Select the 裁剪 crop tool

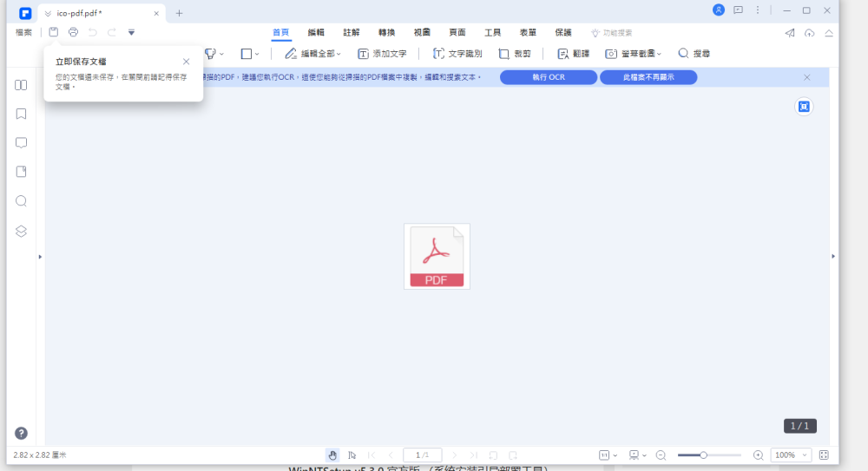(515, 54)
